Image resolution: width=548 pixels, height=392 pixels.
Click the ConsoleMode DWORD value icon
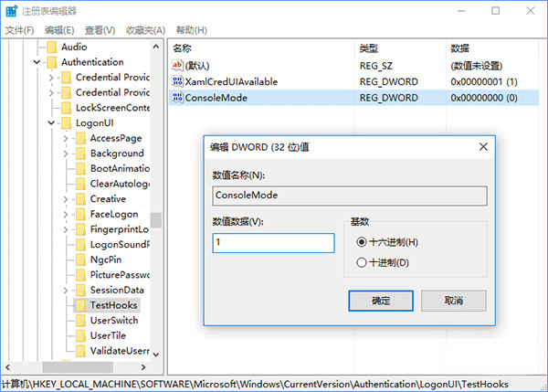[178, 98]
